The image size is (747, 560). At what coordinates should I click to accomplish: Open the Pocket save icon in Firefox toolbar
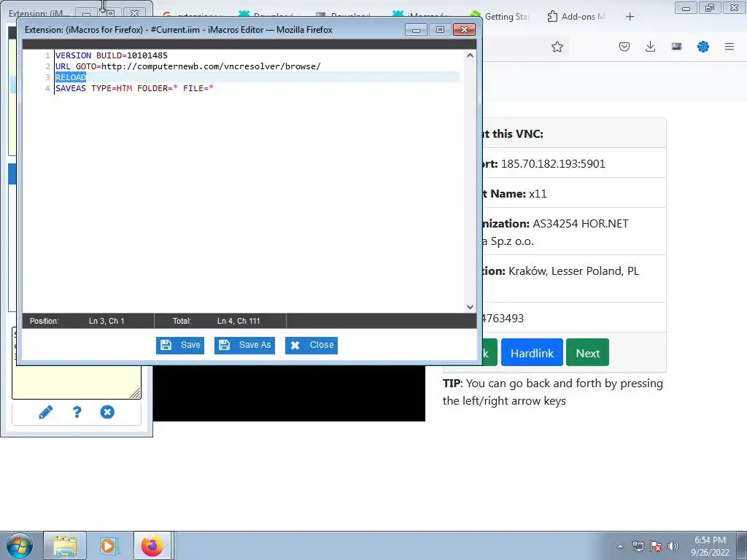624,47
